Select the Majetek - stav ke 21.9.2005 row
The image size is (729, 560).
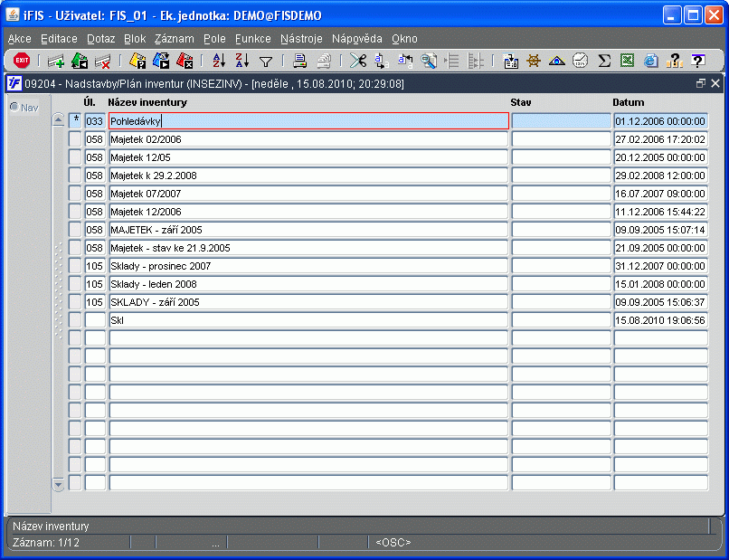[x=308, y=248]
